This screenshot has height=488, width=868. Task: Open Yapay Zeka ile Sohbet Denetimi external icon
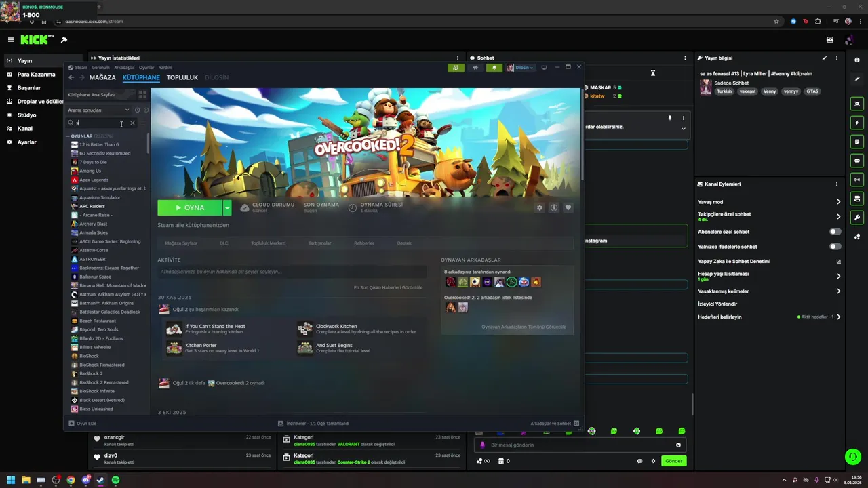pos(838,262)
